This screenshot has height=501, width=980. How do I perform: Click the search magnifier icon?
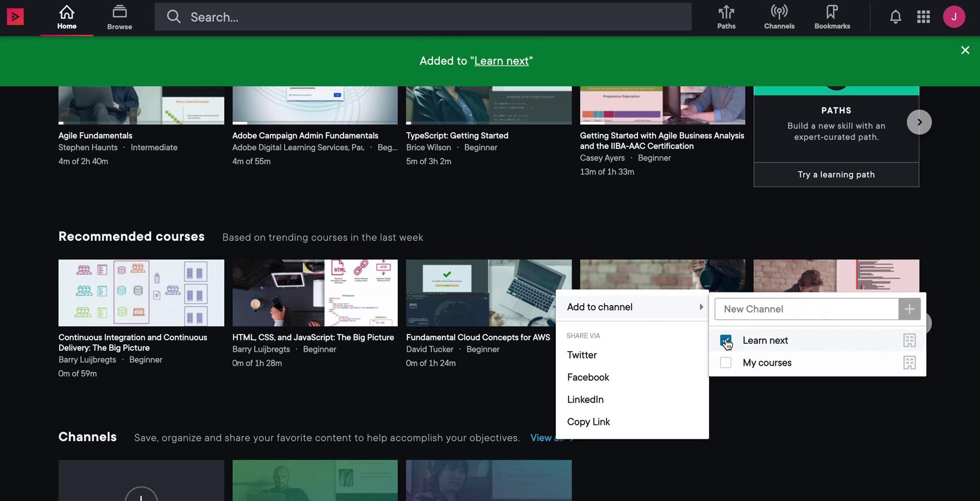pos(174,17)
